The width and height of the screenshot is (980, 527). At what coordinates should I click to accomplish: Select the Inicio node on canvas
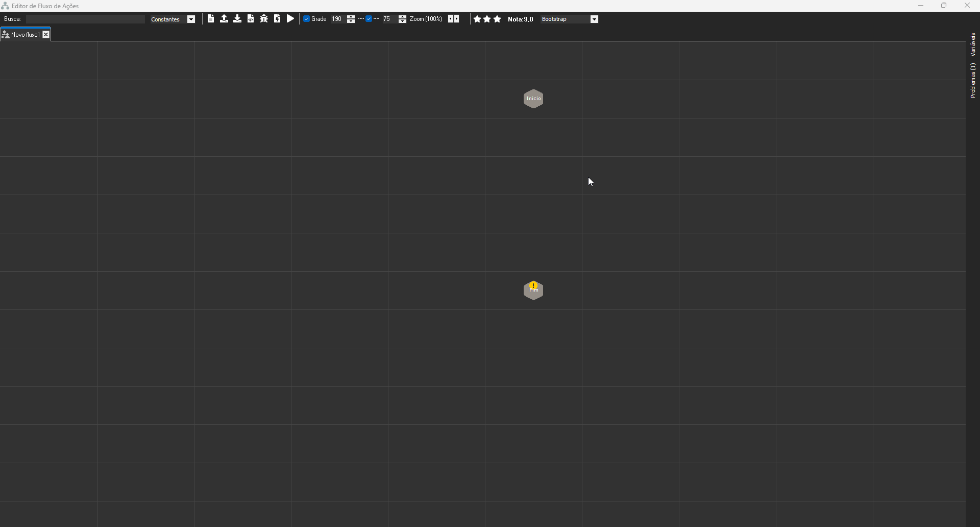(533, 99)
